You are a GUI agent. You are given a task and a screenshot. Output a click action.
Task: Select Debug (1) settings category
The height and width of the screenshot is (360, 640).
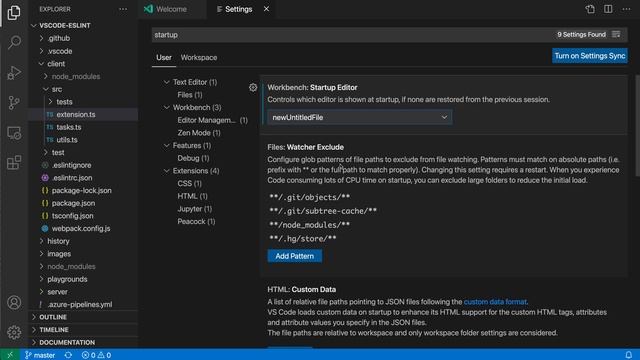tap(193, 158)
